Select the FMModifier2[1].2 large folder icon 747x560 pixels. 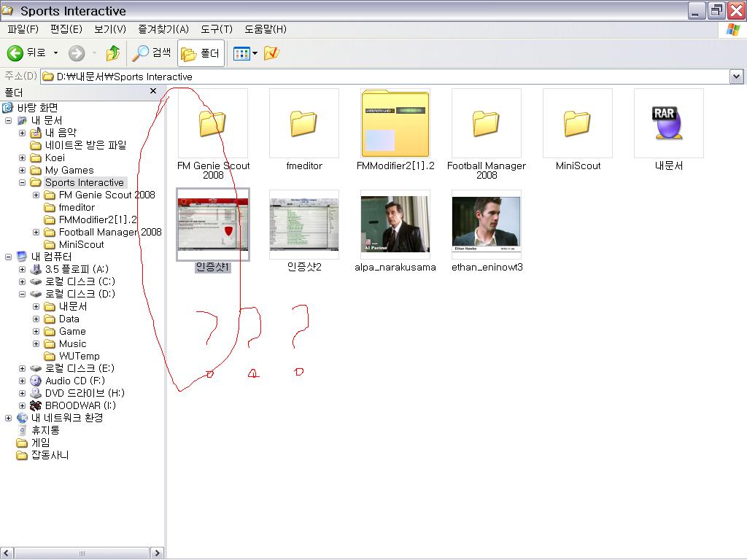(x=395, y=122)
